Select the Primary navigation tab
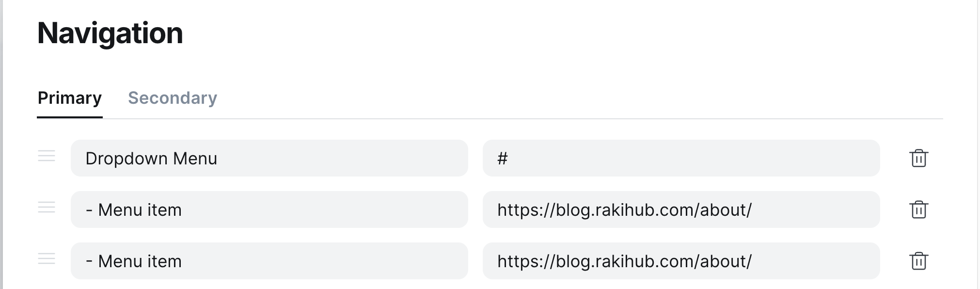 pyautogui.click(x=70, y=98)
